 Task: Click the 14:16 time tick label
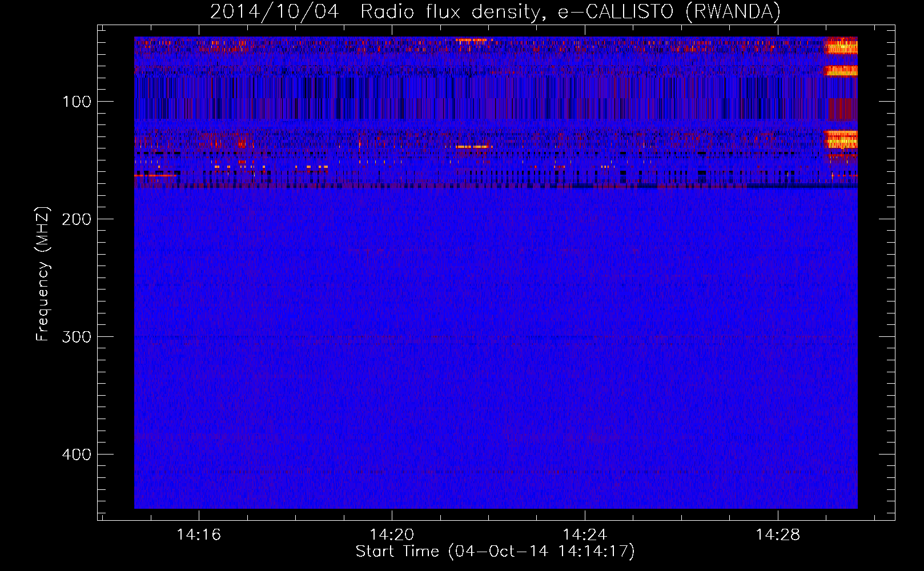click(199, 534)
